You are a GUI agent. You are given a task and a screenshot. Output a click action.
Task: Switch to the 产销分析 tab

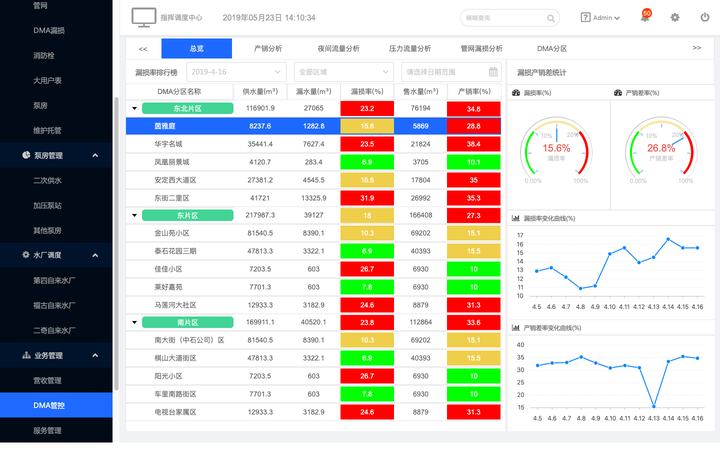[x=268, y=48]
